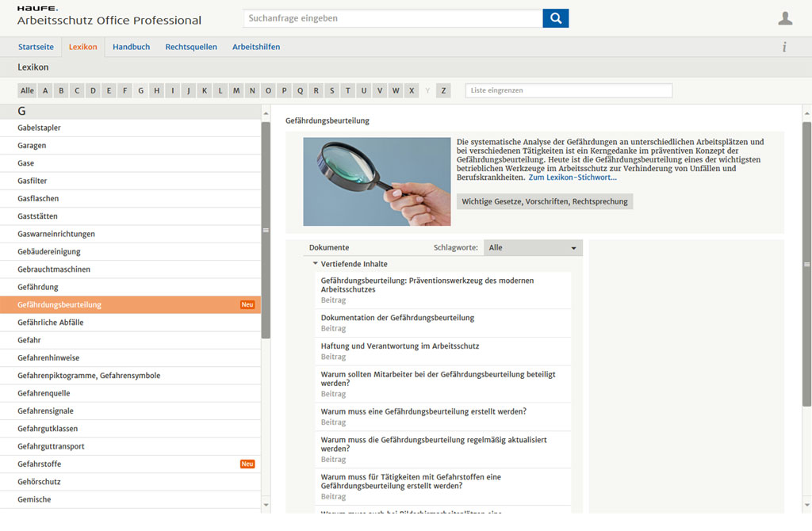Show all entries with the 'Alle' letter button
The image size is (812, 531).
(27, 90)
